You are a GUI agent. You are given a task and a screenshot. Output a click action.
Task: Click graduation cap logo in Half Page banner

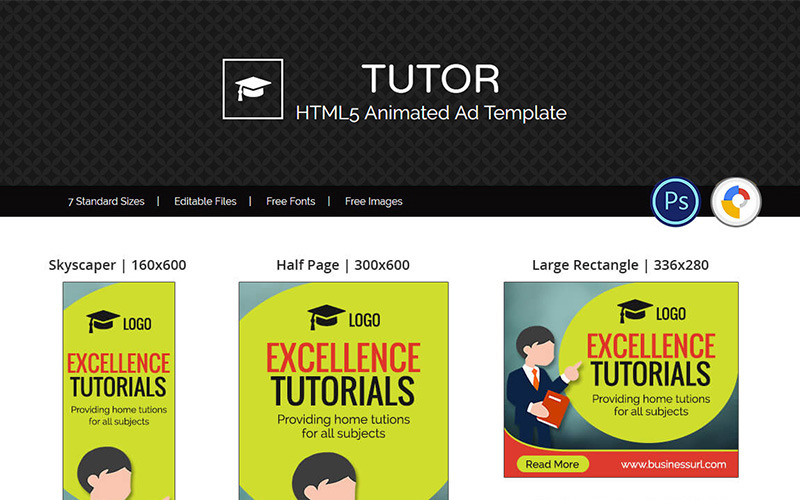[x=327, y=317]
